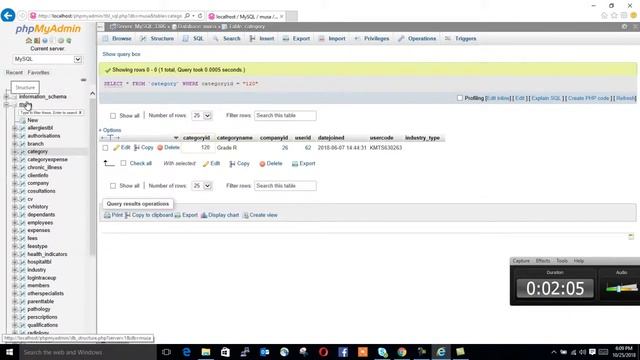Open Edge from taskbar
The width and height of the screenshot is (640, 360).
pyautogui.click(x=187, y=352)
